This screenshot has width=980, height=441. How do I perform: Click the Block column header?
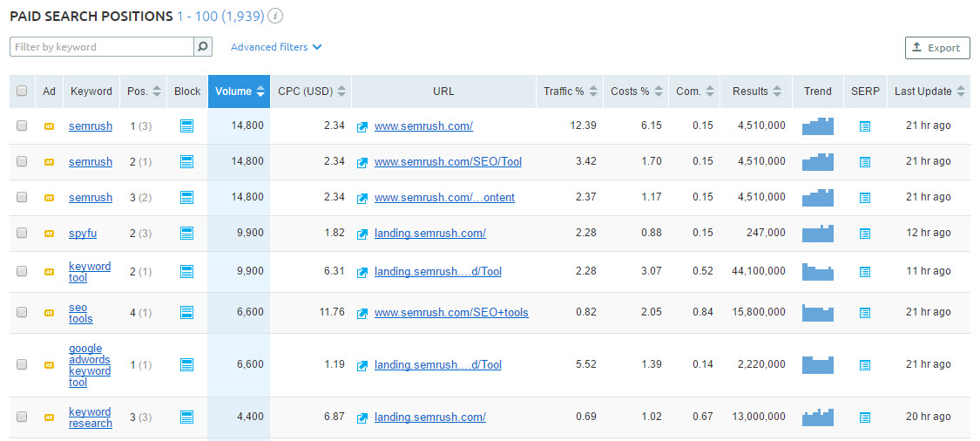187,92
